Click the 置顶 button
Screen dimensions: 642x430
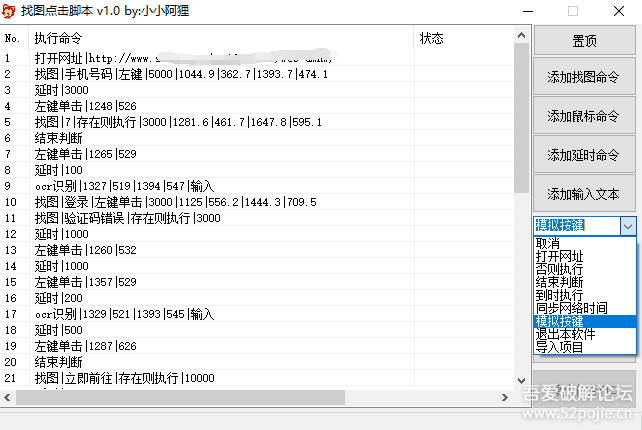[x=584, y=41]
